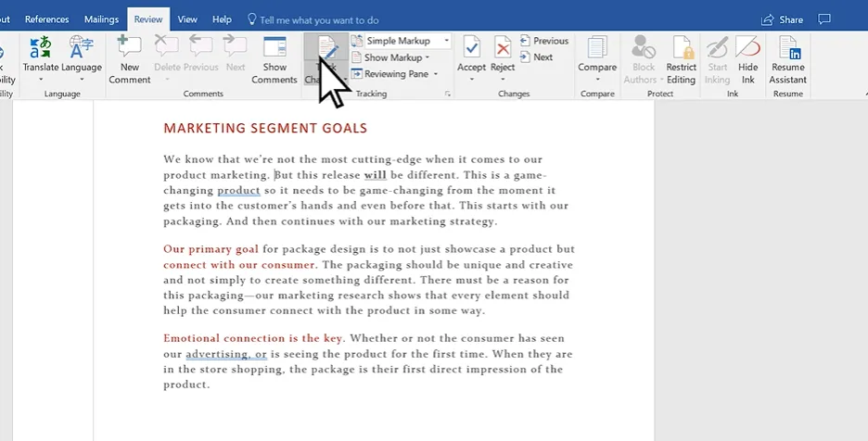This screenshot has height=441, width=868.
Task: Jump to Previous change
Action: coord(544,41)
